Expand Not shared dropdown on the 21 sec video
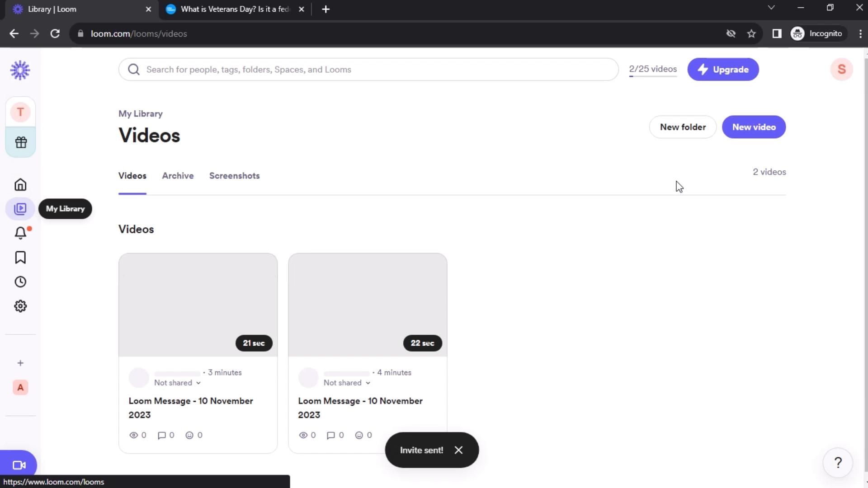This screenshot has height=488, width=868. click(x=177, y=383)
